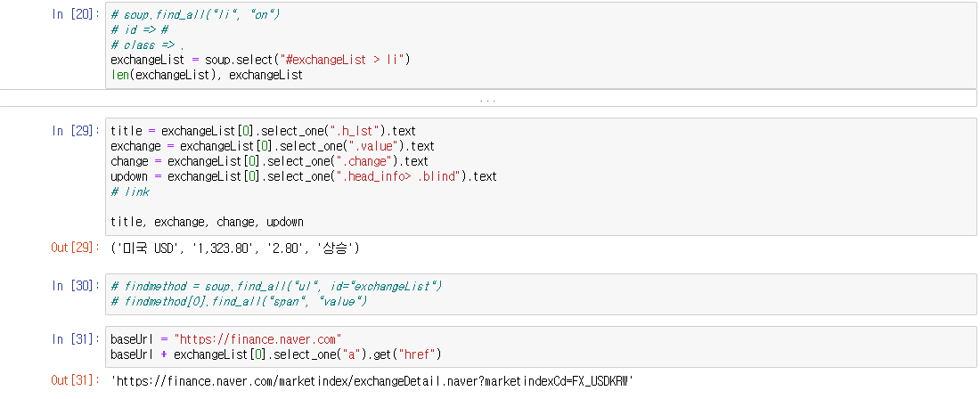Screen dimensions: 980x399
Task: Click the In [31] prompt label
Action: click(x=76, y=339)
